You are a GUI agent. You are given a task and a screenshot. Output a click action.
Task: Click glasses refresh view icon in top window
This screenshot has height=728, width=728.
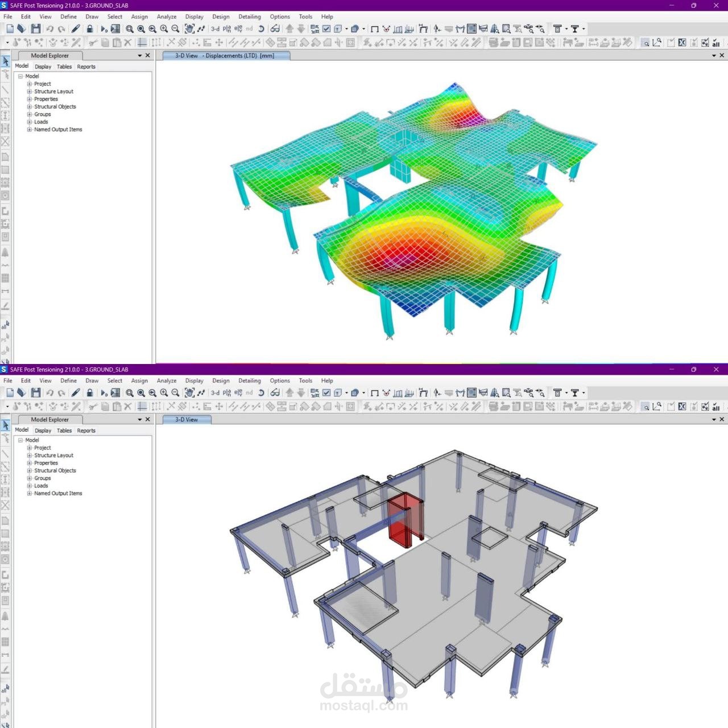click(275, 28)
